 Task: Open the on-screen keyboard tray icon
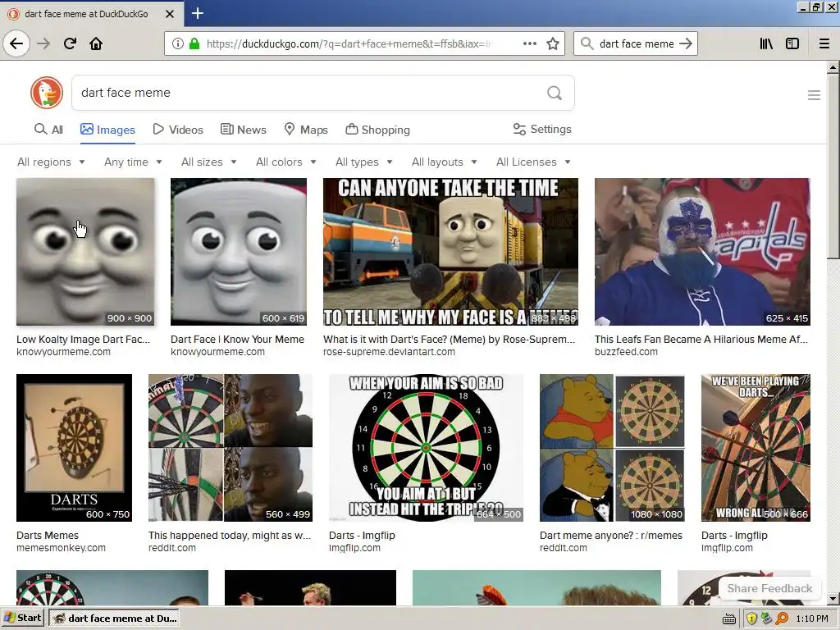[x=729, y=619]
